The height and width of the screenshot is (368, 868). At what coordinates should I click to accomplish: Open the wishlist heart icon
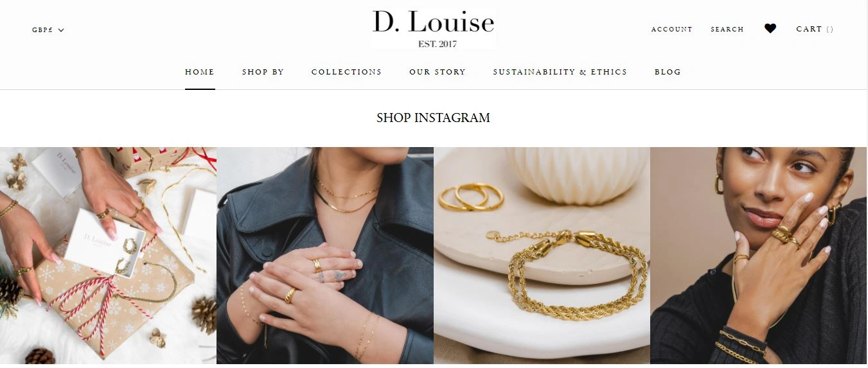pyautogui.click(x=770, y=28)
